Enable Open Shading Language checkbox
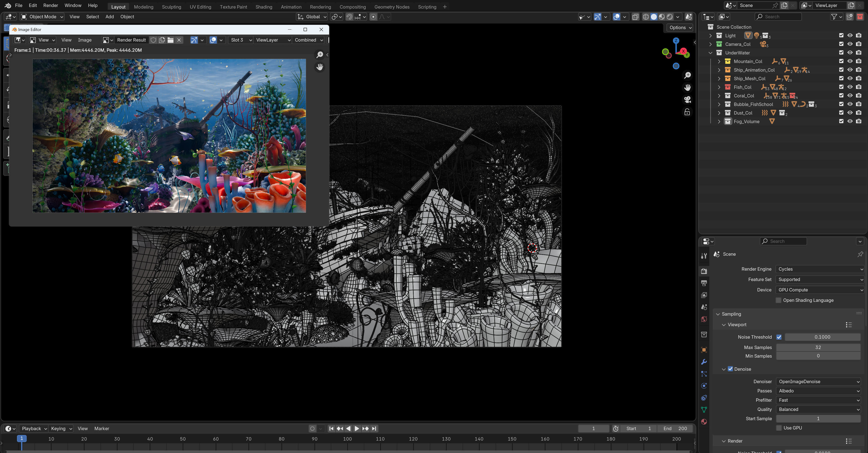868x453 pixels. click(x=778, y=300)
